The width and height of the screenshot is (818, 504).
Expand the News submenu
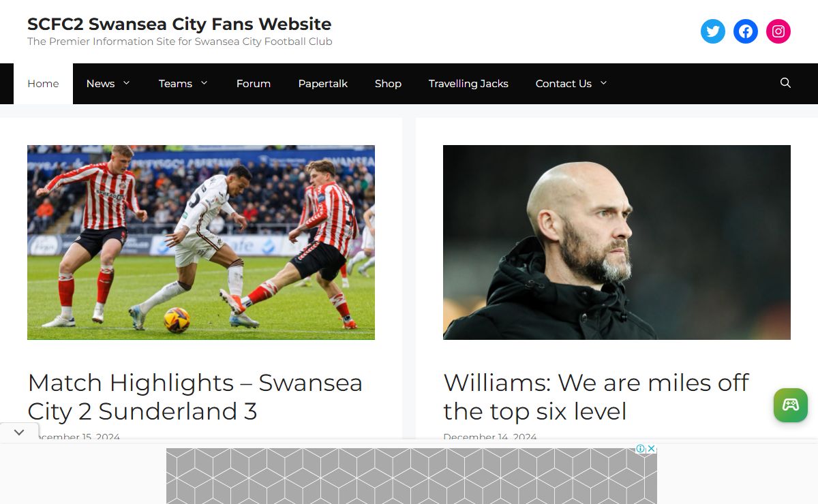(x=126, y=83)
